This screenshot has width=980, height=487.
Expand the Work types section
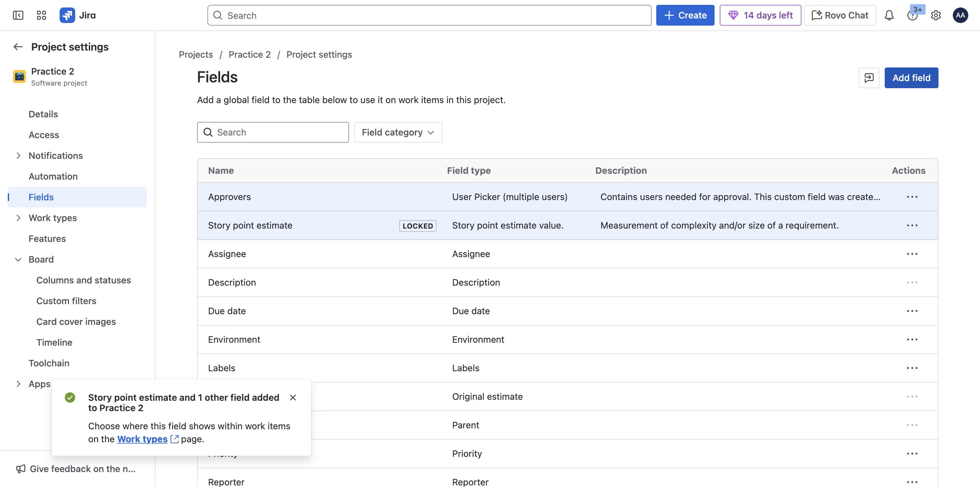point(18,218)
